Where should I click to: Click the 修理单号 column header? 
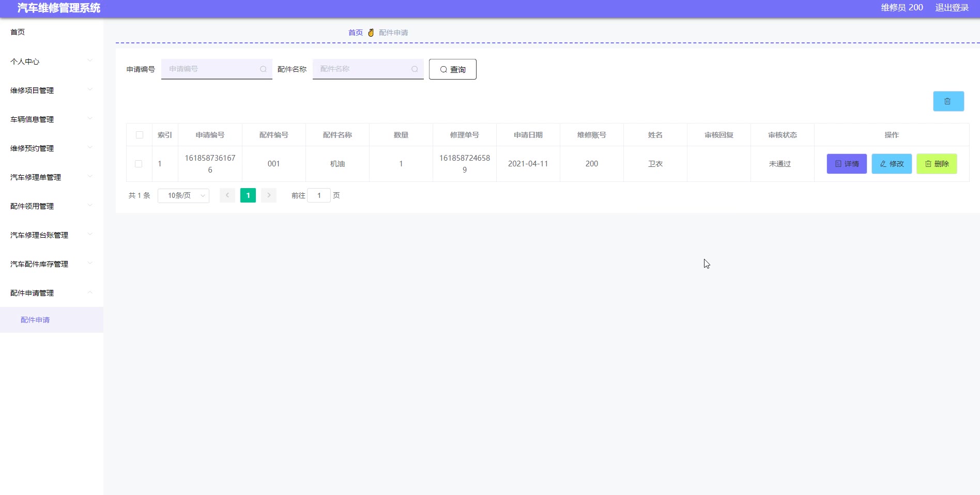pos(465,135)
